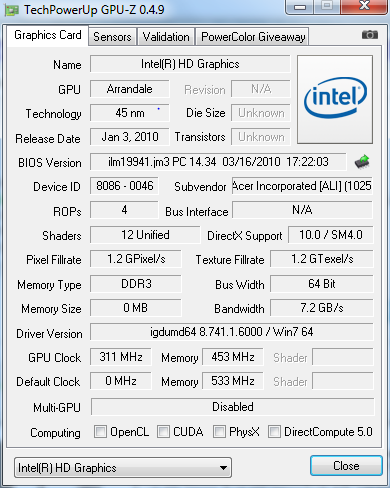390x488 pixels.
Task: Click the Pixel Fillrate field 1.2 GPixel/s
Action: point(136,259)
